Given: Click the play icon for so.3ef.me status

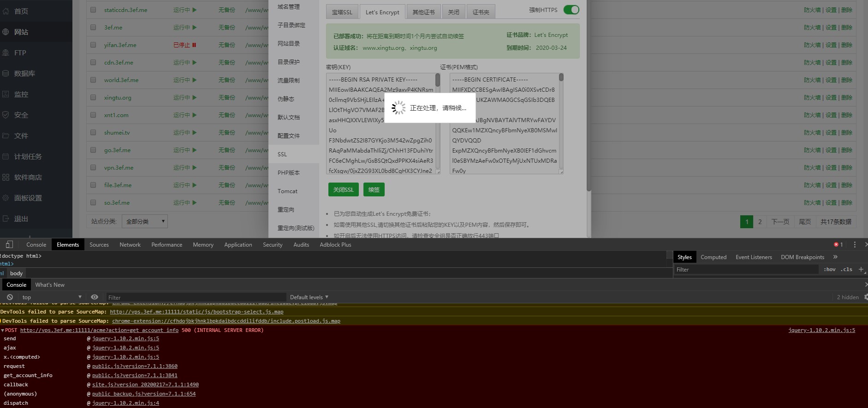Looking at the screenshot, I should (x=195, y=202).
